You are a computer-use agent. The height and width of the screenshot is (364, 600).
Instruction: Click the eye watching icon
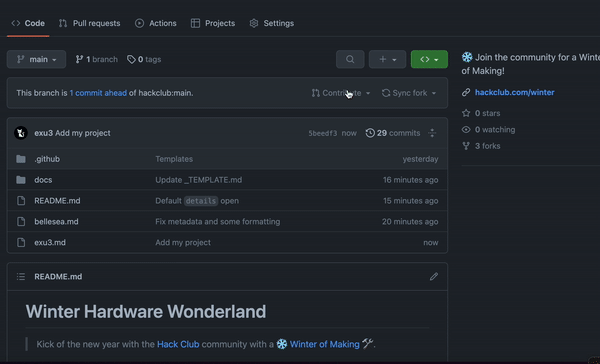point(466,130)
